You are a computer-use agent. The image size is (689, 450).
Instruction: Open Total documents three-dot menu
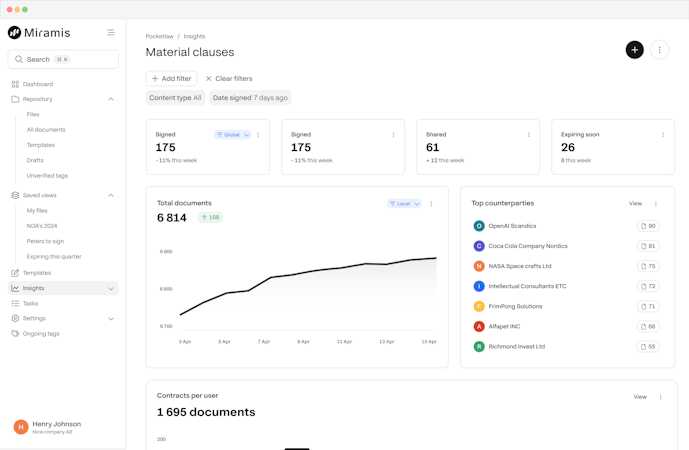click(x=431, y=204)
